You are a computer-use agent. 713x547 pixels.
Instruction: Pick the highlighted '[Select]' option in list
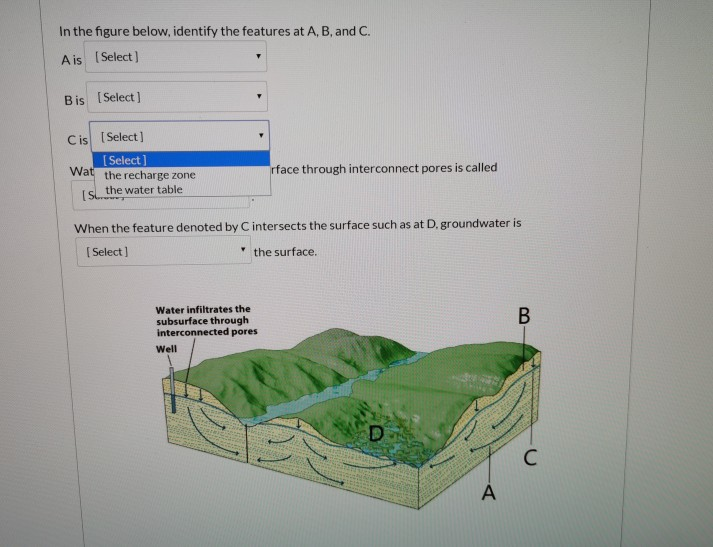click(181, 160)
